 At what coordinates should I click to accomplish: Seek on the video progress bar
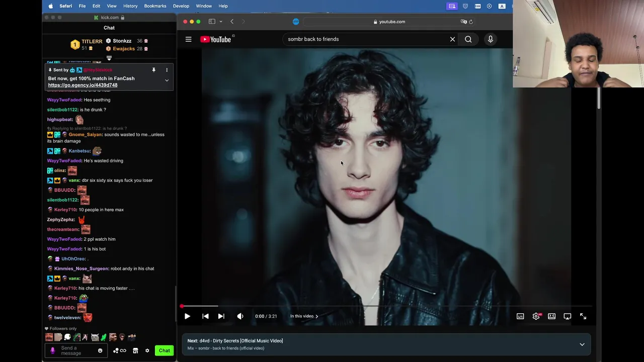click(386, 306)
